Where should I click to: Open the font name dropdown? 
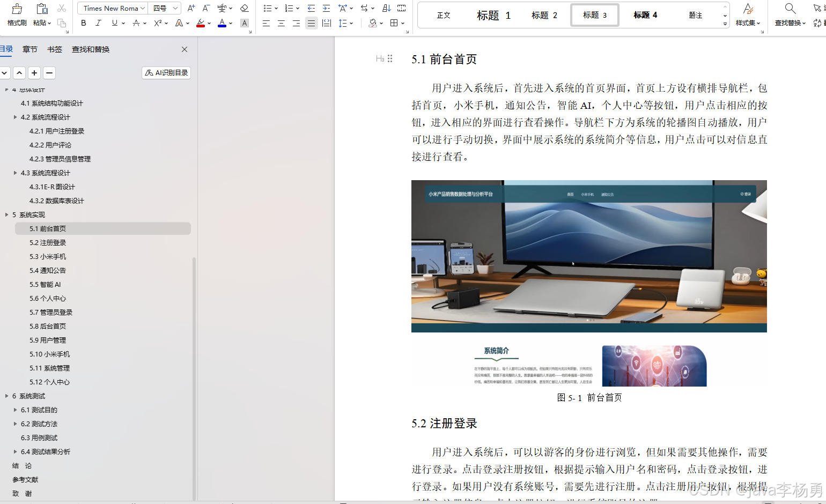pyautogui.click(x=143, y=8)
